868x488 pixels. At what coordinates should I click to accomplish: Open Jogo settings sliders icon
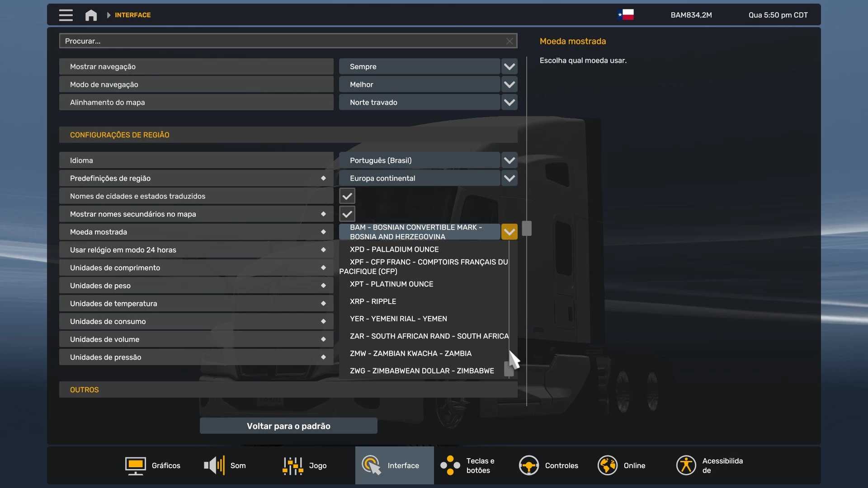click(292, 465)
